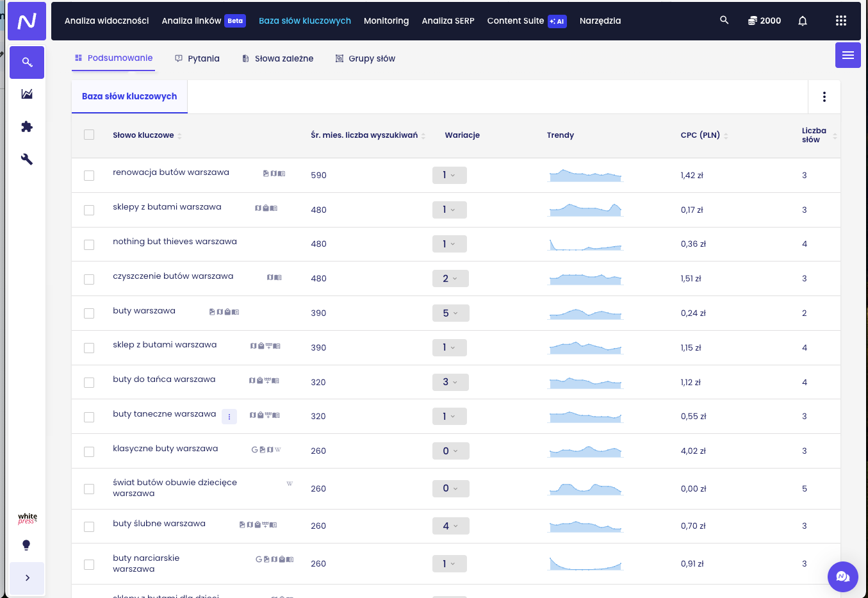Viewport: 868px width, 598px height.
Task: Expand variations dropdown for buty warszawa
Action: 450,313
